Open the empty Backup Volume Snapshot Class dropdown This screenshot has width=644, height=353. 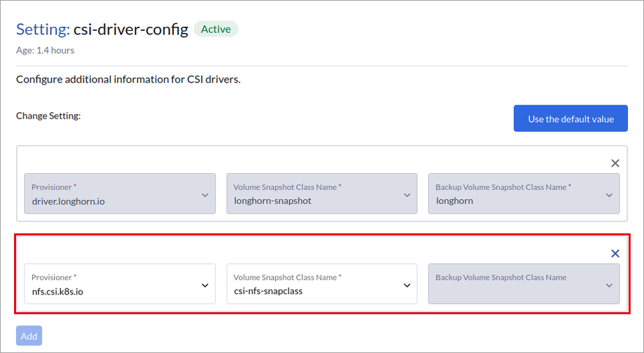tap(524, 284)
